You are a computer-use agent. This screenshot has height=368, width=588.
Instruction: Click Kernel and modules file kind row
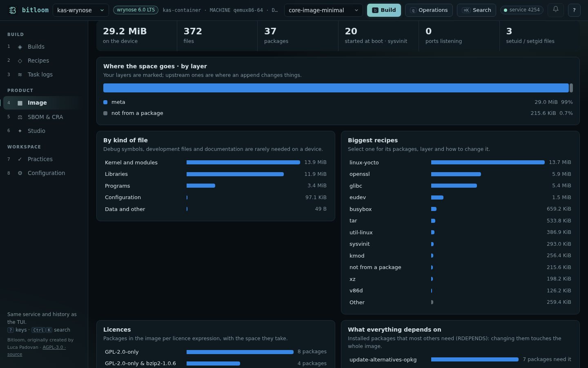tap(216, 162)
